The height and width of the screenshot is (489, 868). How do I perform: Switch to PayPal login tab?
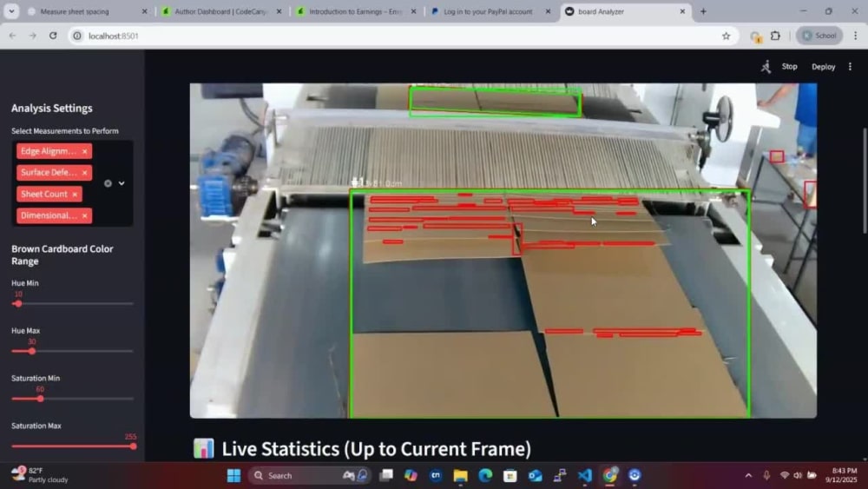[490, 11]
